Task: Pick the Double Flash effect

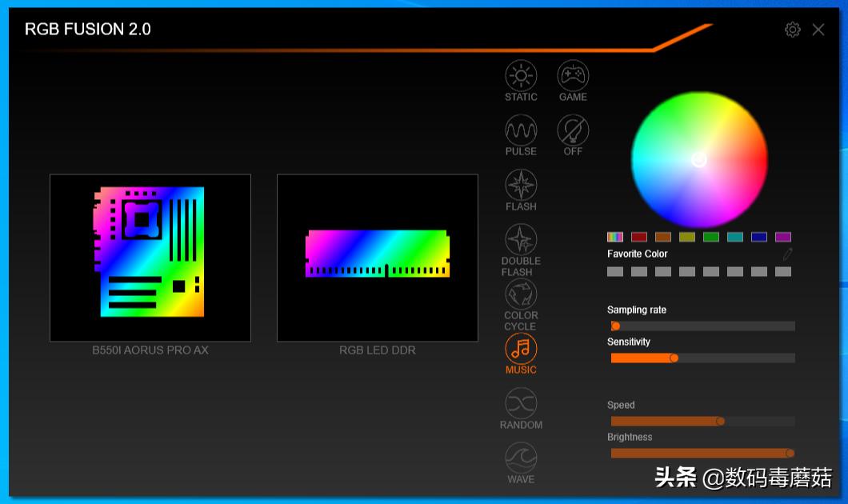Action: coord(521,250)
